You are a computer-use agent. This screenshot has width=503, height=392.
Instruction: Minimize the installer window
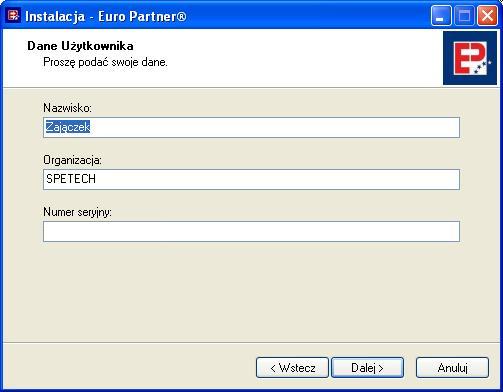(x=441, y=15)
